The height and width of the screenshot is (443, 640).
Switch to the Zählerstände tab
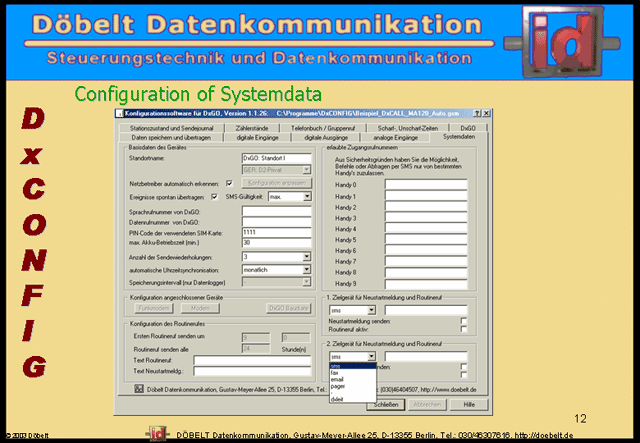tap(252, 128)
